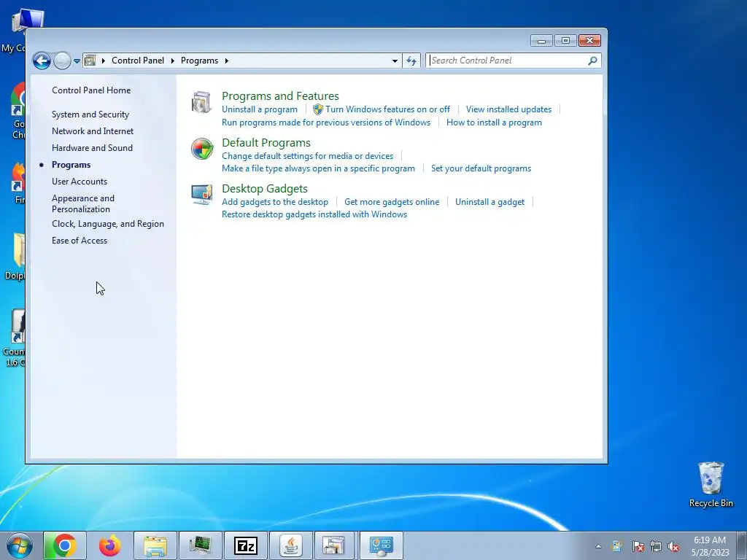The width and height of the screenshot is (747, 560).
Task: Click the shield icon beside Windows features
Action: (x=318, y=109)
